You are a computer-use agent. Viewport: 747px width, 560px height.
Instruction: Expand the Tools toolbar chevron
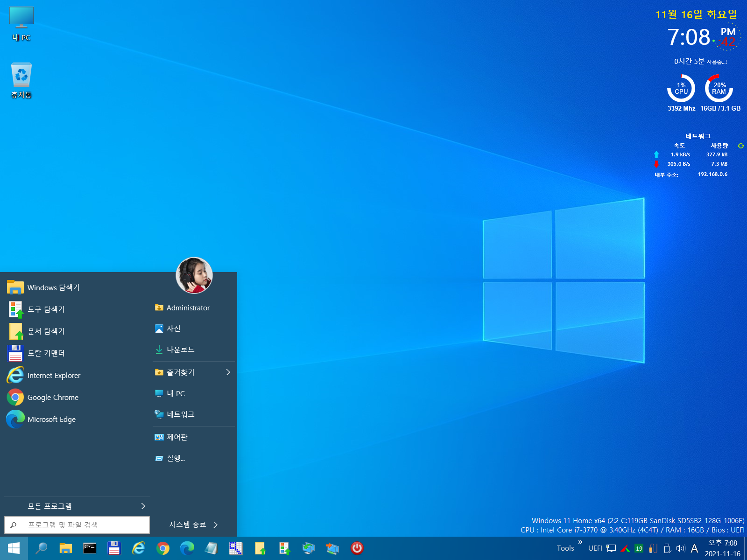point(580,542)
